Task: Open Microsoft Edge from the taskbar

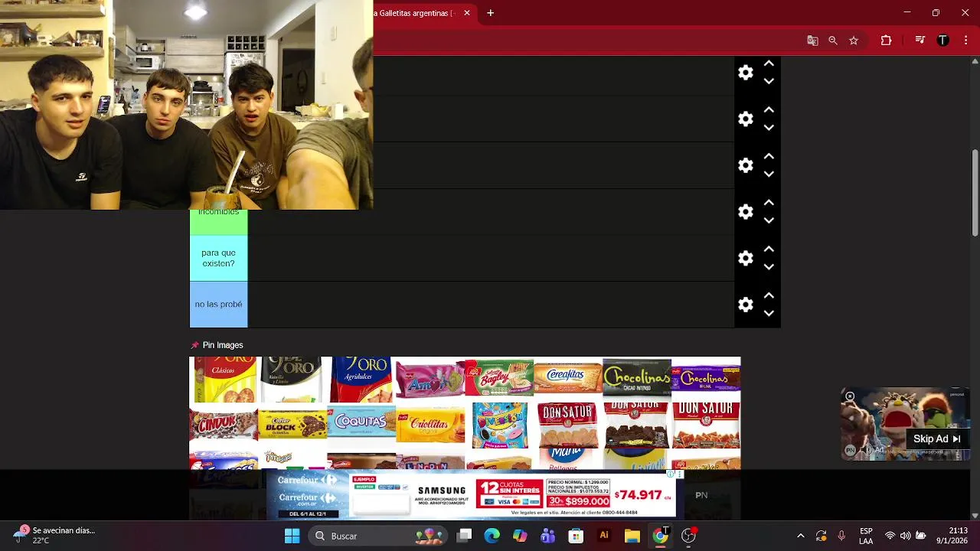Action: coord(492,536)
